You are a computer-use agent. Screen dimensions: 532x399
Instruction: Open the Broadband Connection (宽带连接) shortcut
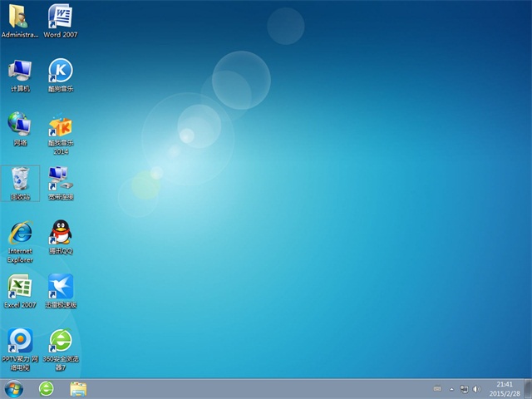tap(60, 179)
